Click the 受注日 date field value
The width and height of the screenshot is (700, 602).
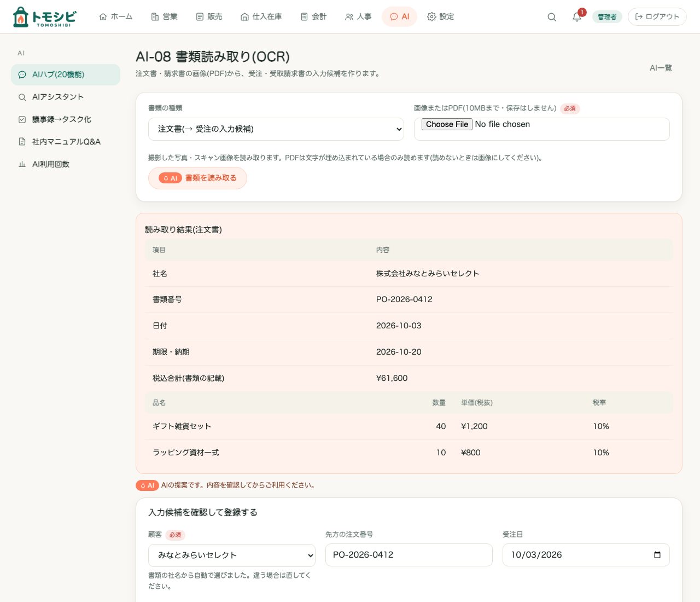pos(536,555)
